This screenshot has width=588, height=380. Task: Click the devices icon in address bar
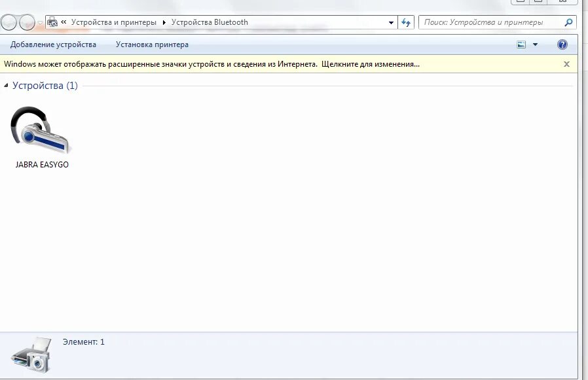pyautogui.click(x=52, y=22)
